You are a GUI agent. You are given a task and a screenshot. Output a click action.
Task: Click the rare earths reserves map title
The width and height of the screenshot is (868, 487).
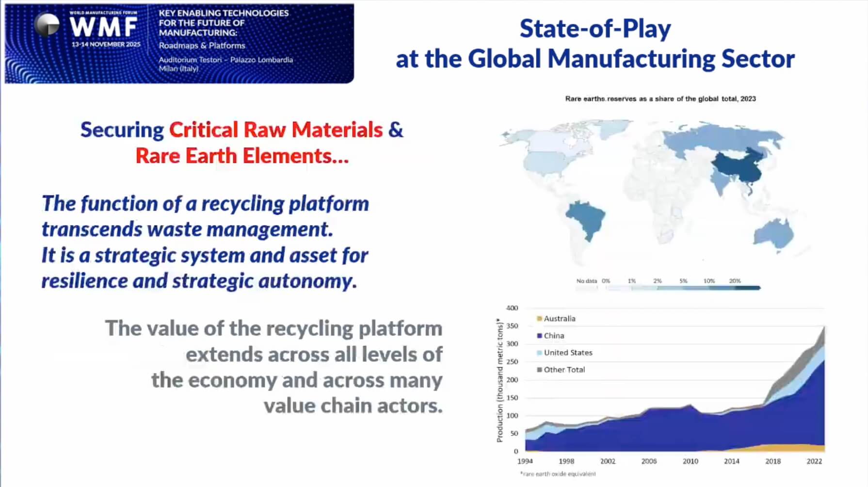click(660, 99)
